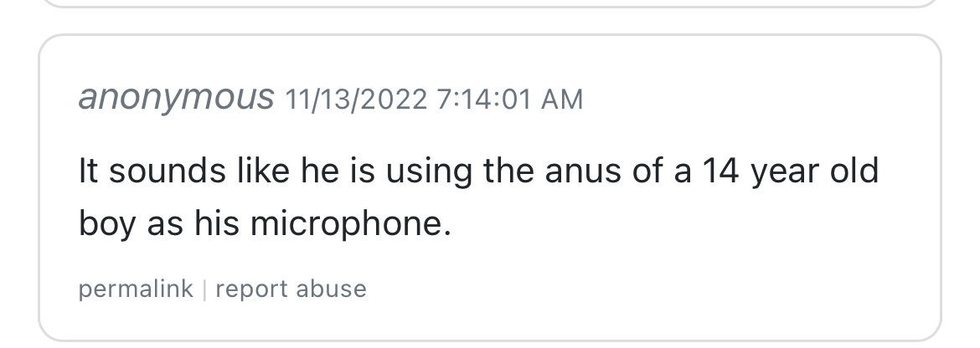Click the "anonymous" author name

176,98
